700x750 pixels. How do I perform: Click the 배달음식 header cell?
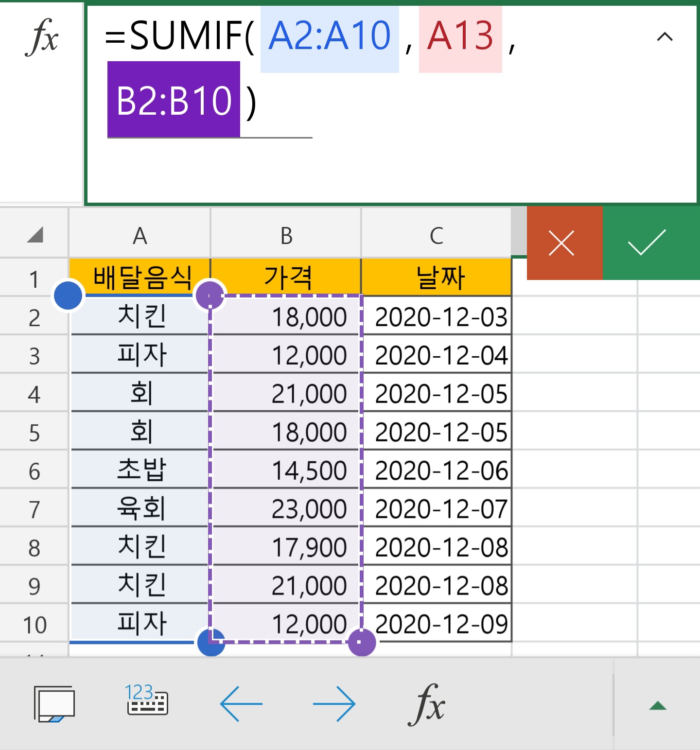(140, 278)
